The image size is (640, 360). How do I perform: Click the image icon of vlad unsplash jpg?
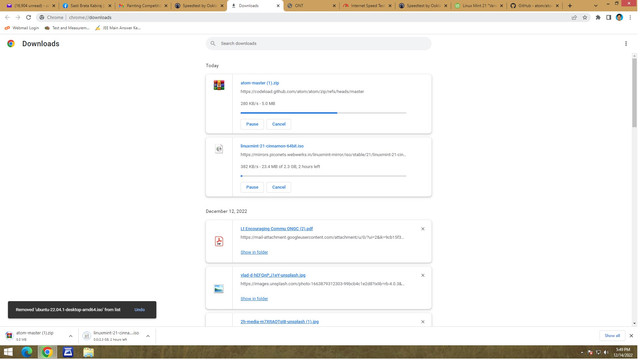click(219, 289)
